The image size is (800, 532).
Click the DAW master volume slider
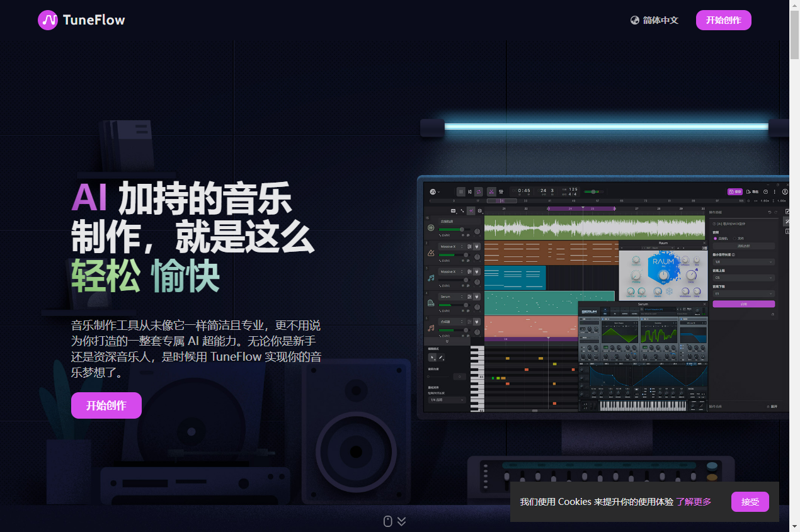(593, 192)
